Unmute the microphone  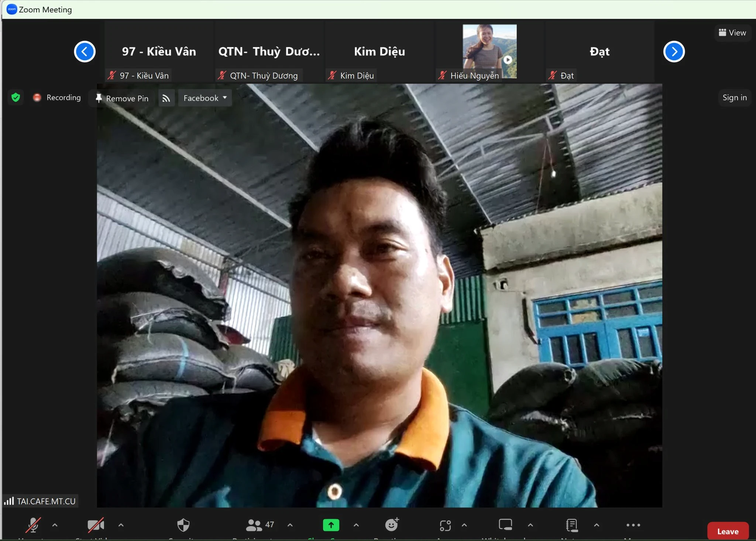point(32,525)
